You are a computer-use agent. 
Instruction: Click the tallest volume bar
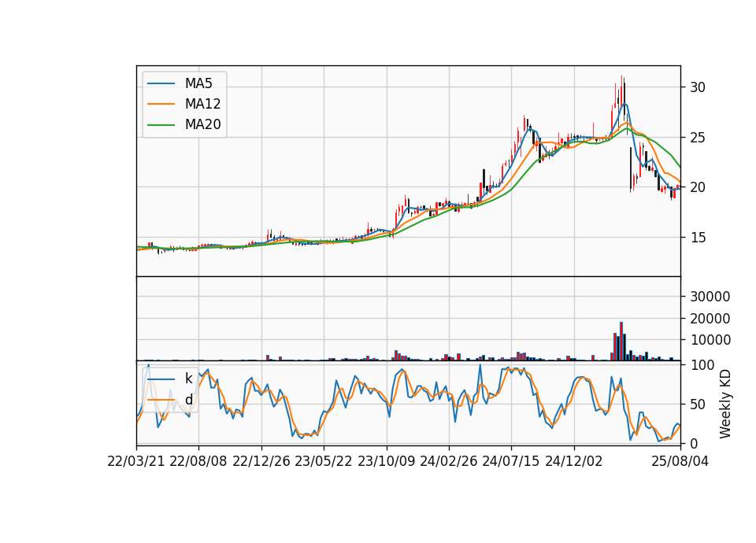[x=621, y=341]
